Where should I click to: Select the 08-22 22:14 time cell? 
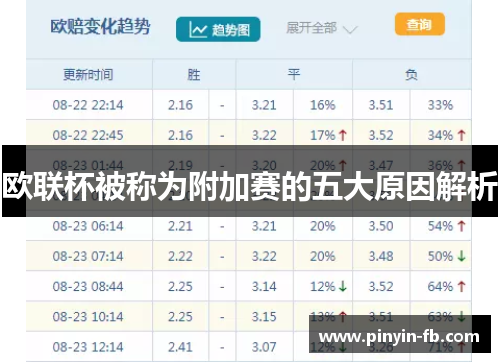pos(88,105)
